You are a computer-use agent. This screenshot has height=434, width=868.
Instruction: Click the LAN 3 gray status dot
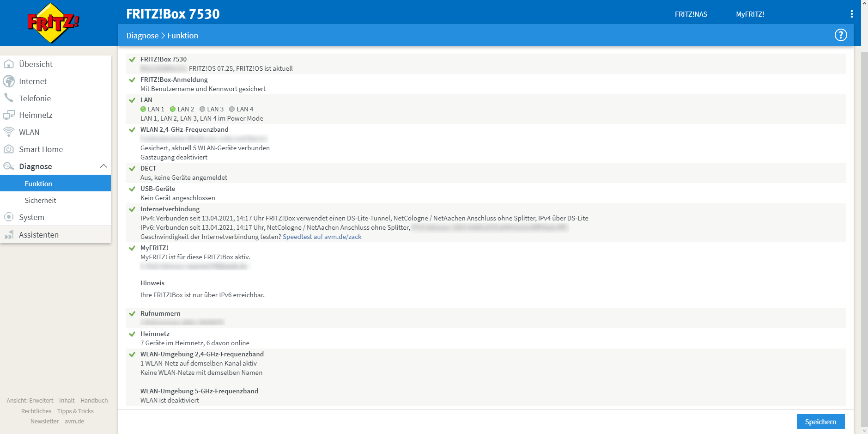click(x=202, y=109)
